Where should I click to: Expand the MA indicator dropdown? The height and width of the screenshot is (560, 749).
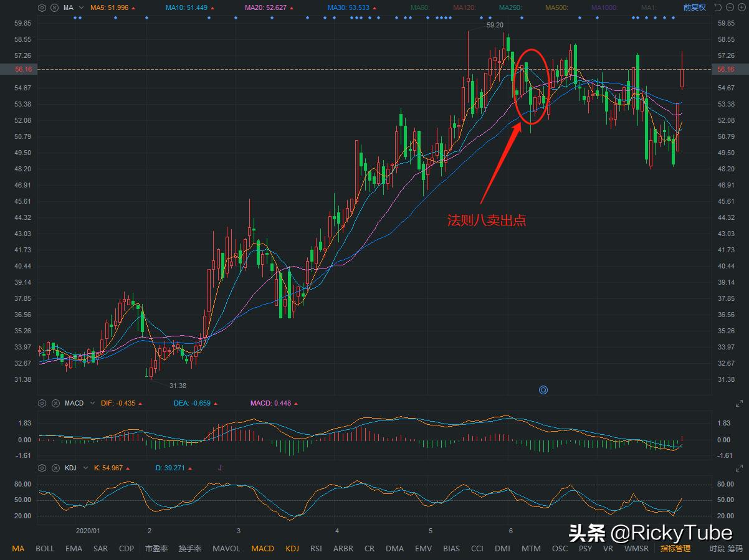pos(81,7)
